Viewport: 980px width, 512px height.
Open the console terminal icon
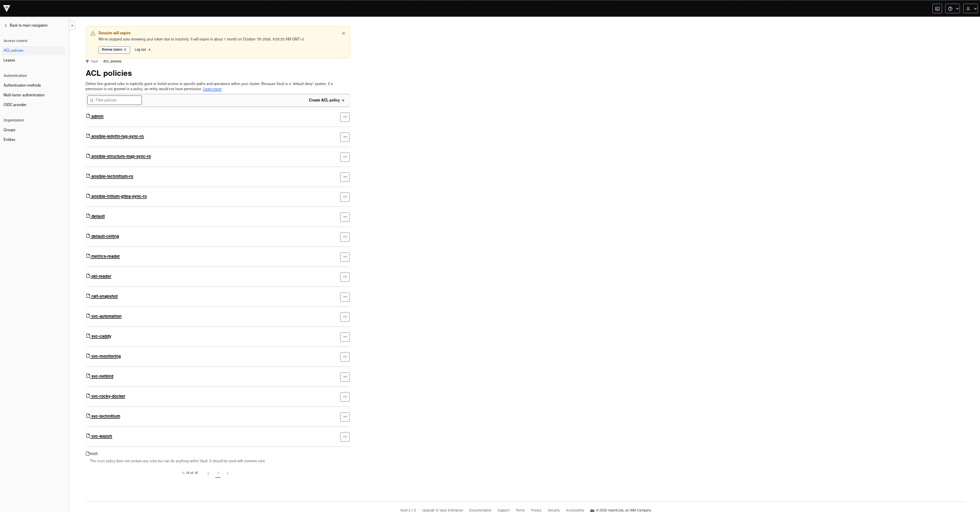tap(937, 9)
